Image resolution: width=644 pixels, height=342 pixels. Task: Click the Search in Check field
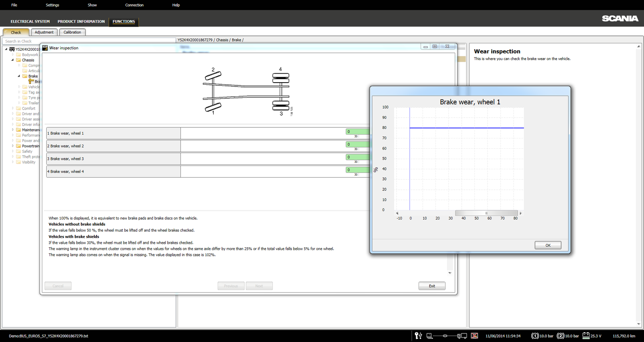(x=89, y=41)
